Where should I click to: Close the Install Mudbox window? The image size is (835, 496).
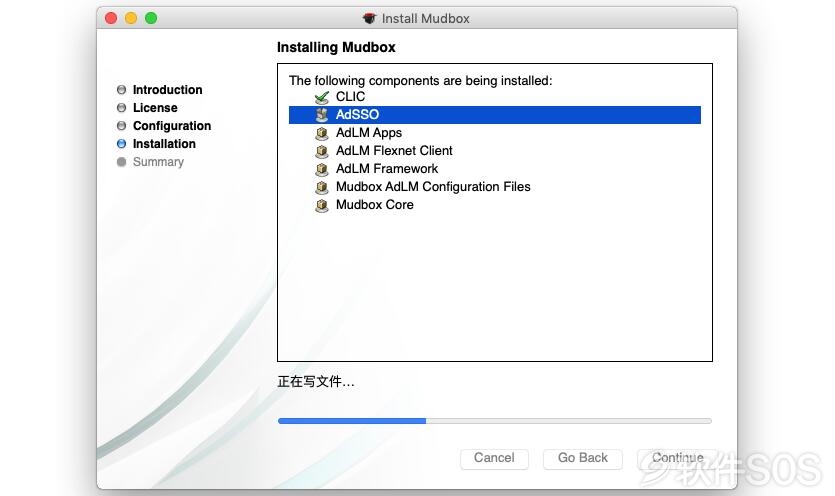[x=111, y=18]
